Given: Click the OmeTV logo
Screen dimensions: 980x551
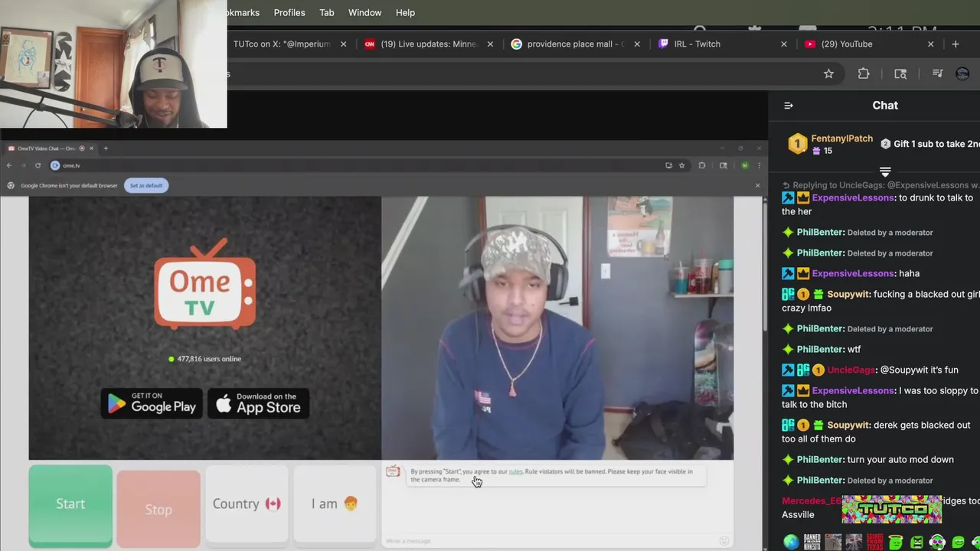Looking at the screenshot, I should (x=205, y=283).
